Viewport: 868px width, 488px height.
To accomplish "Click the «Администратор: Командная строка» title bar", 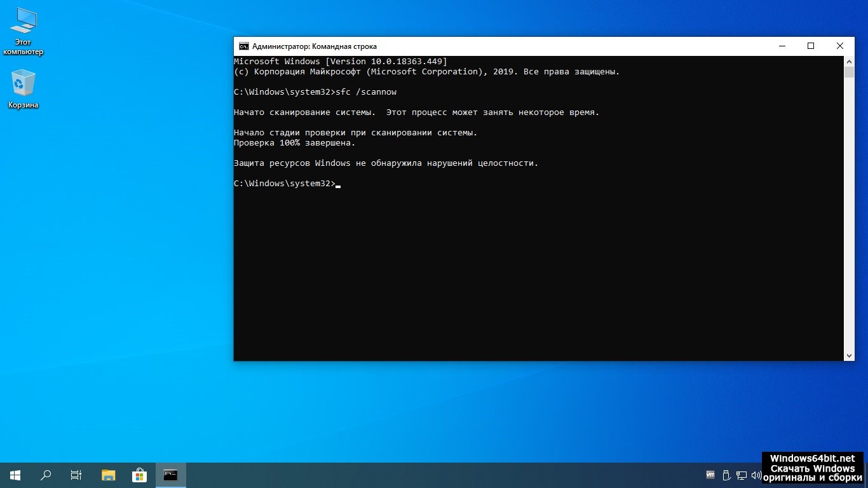I will coord(508,46).
